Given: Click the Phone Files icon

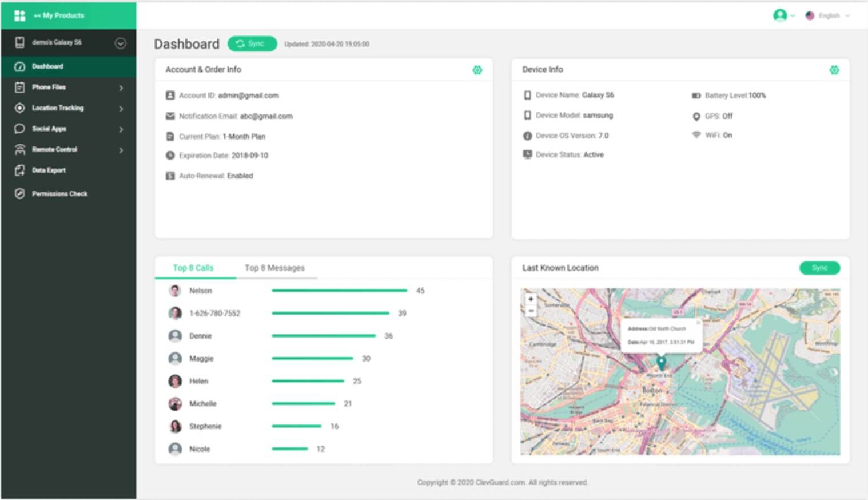Looking at the screenshot, I should point(20,88).
